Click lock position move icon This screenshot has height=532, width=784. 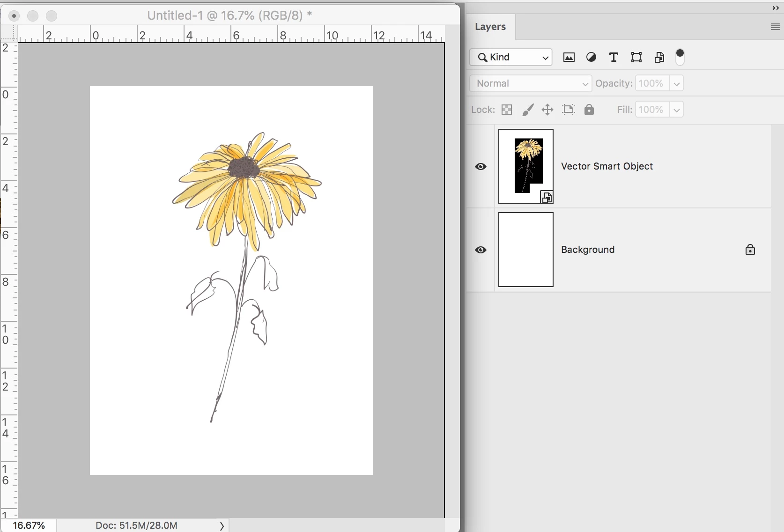(x=547, y=110)
